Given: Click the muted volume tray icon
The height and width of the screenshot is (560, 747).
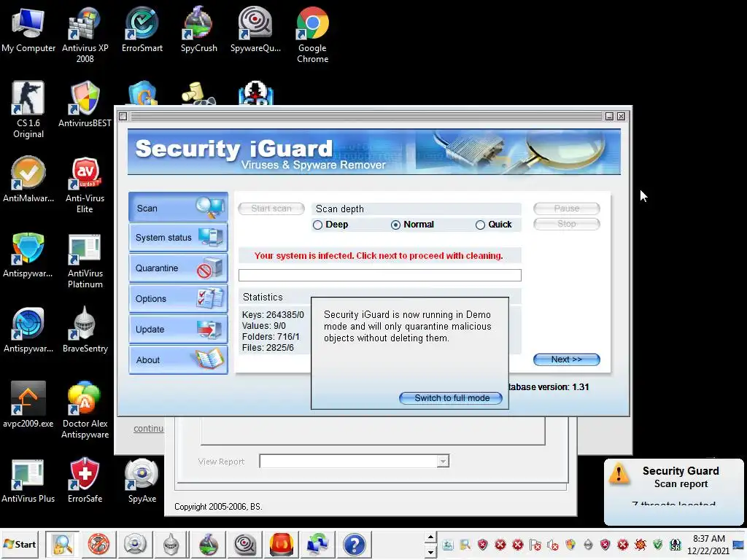Looking at the screenshot, I should click(553, 545).
